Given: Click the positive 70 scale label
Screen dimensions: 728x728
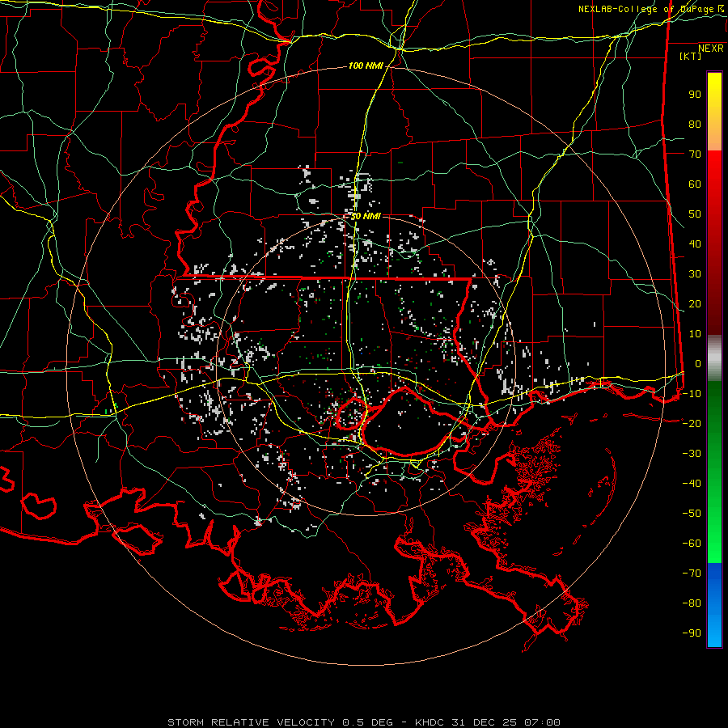Looking at the screenshot, I should [695, 154].
